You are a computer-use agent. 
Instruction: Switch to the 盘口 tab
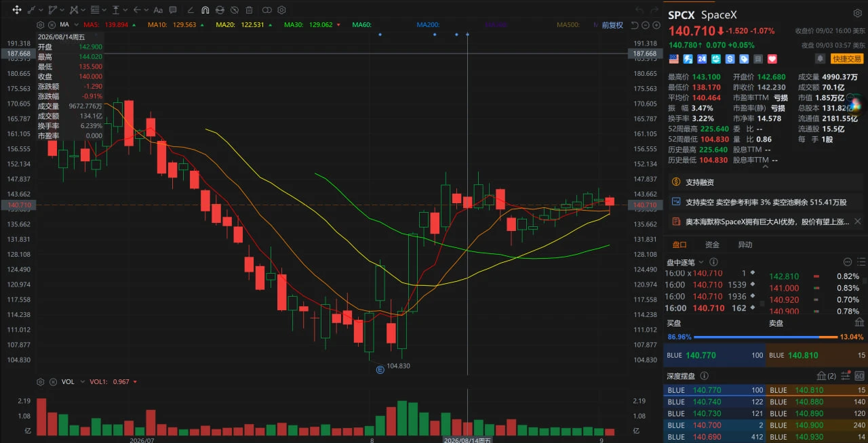(x=679, y=245)
